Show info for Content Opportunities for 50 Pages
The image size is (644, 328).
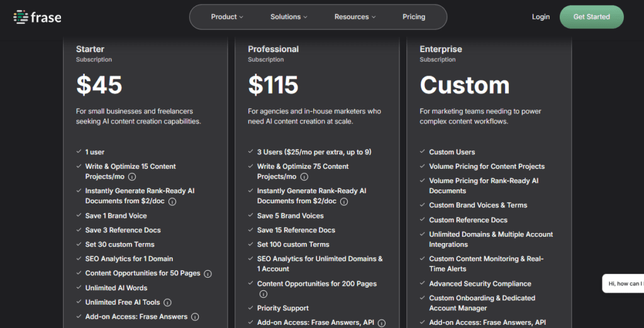click(208, 274)
